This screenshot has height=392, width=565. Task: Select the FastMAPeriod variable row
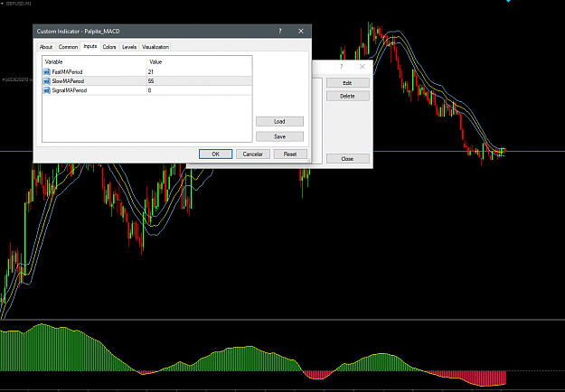(147, 72)
